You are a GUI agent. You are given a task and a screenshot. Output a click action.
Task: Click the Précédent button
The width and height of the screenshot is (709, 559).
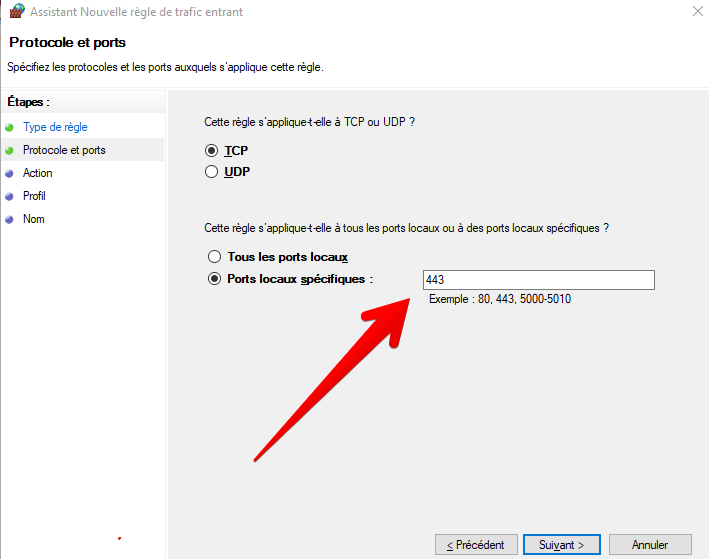[476, 545]
